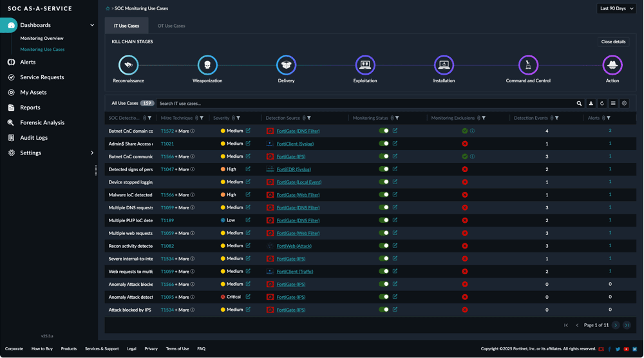Toggle monitoring for Malware IoC detected row
Image resolution: width=644 pixels, height=358 pixels.
click(x=384, y=194)
